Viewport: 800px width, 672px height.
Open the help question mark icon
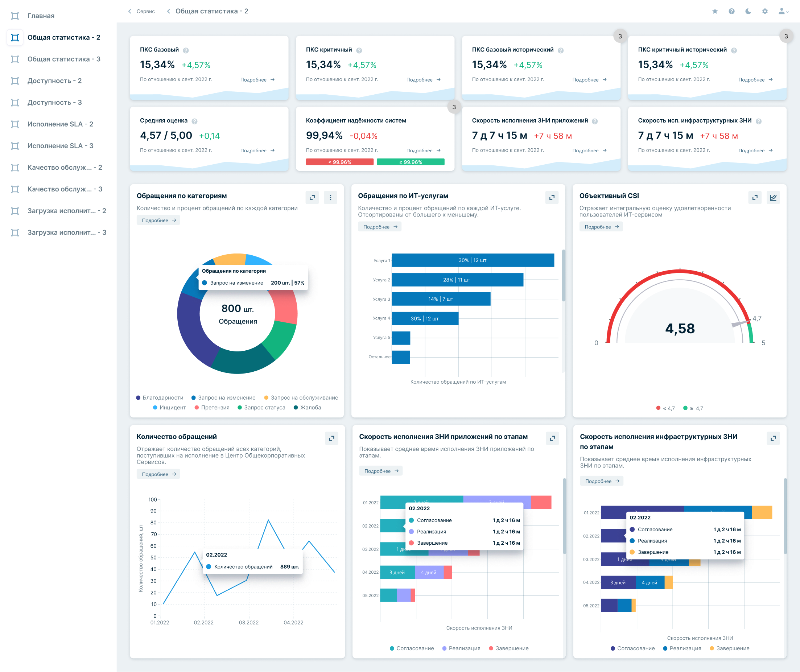tap(731, 11)
